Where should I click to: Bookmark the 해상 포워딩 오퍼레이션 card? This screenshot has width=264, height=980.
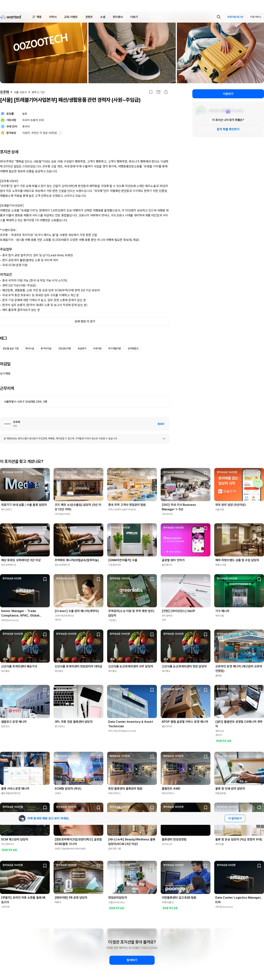point(45,528)
